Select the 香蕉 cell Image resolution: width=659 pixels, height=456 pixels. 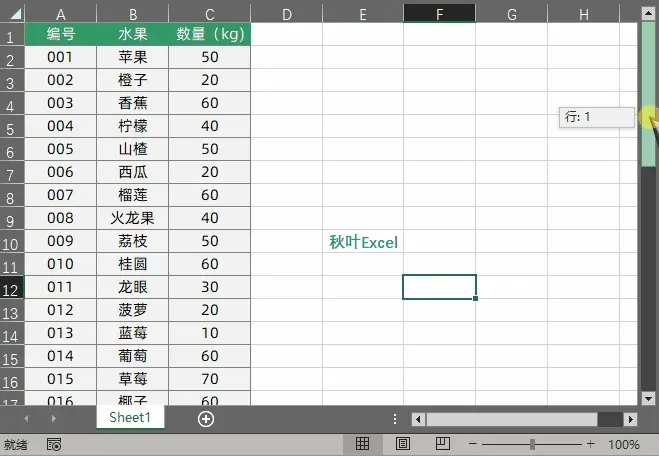pyautogui.click(x=133, y=103)
